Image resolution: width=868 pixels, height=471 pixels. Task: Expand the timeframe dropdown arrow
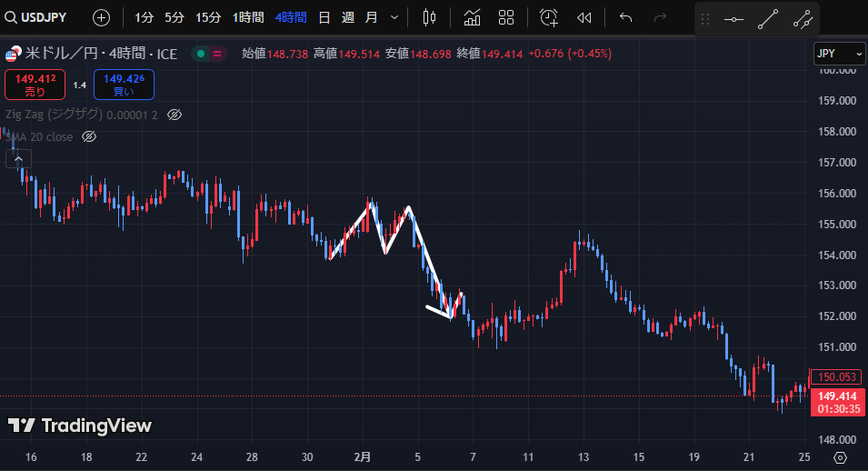[x=394, y=18]
